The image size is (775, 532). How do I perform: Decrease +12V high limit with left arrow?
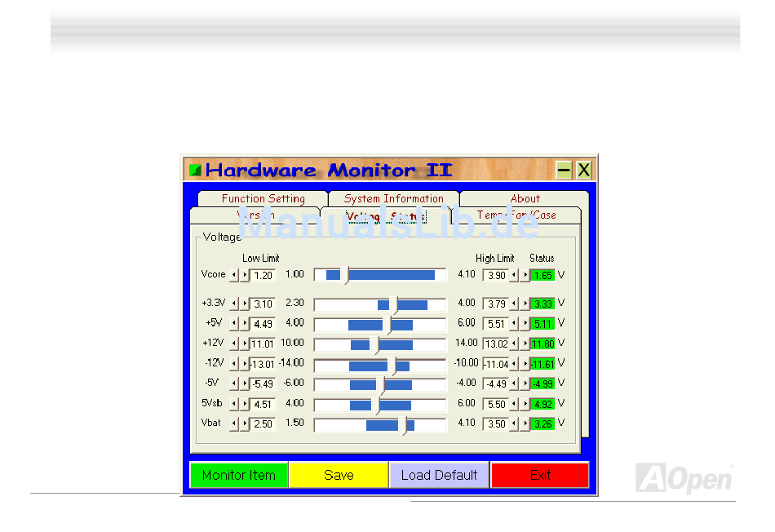click(x=514, y=344)
